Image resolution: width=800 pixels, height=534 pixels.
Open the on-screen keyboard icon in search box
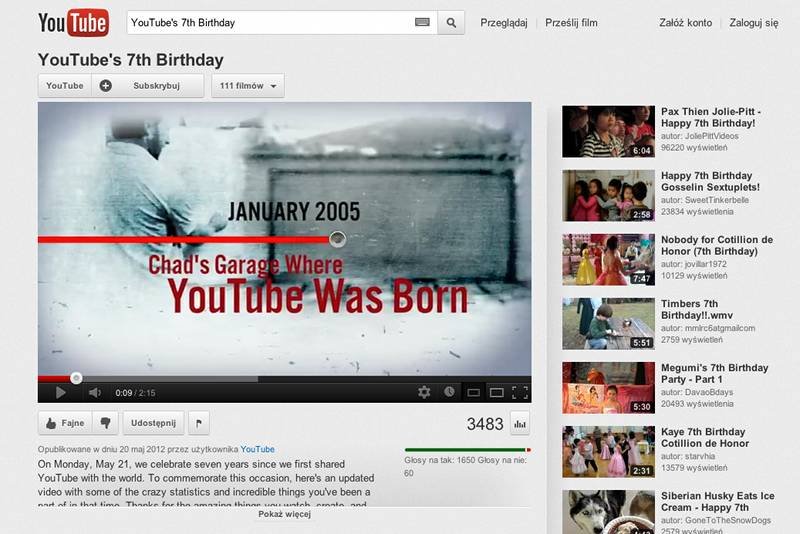click(422, 22)
